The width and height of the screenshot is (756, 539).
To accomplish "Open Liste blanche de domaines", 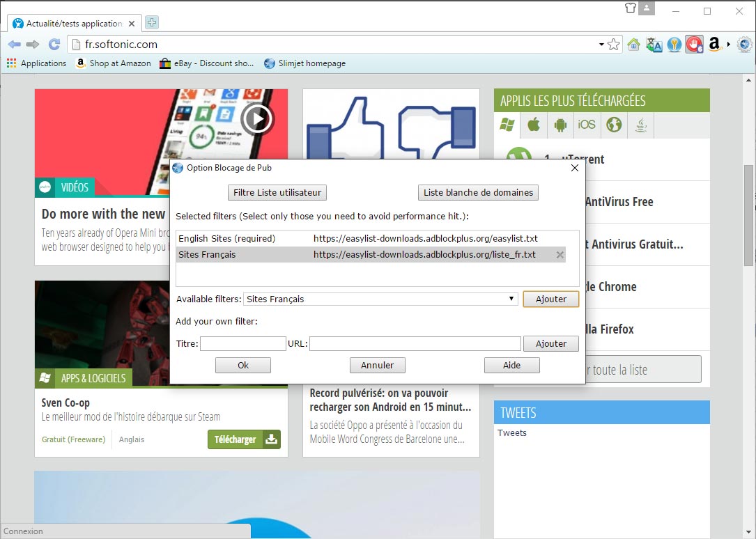I will [x=478, y=193].
